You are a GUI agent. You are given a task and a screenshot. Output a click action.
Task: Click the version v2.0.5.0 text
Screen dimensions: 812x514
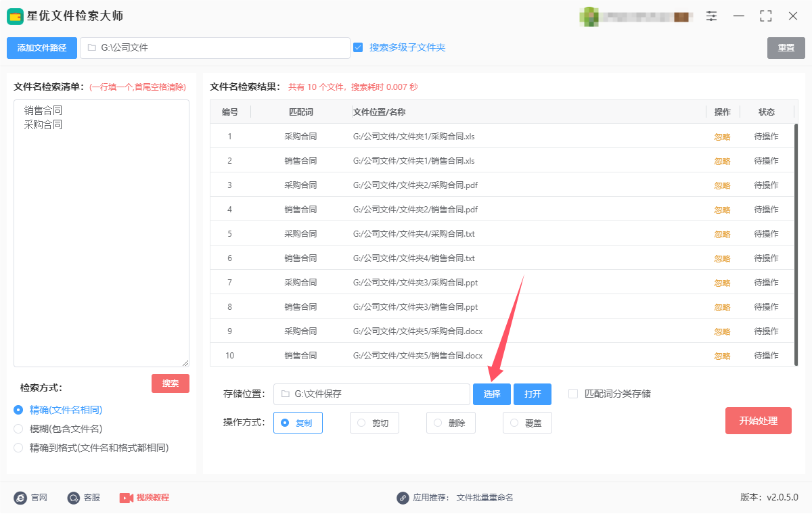769,498
